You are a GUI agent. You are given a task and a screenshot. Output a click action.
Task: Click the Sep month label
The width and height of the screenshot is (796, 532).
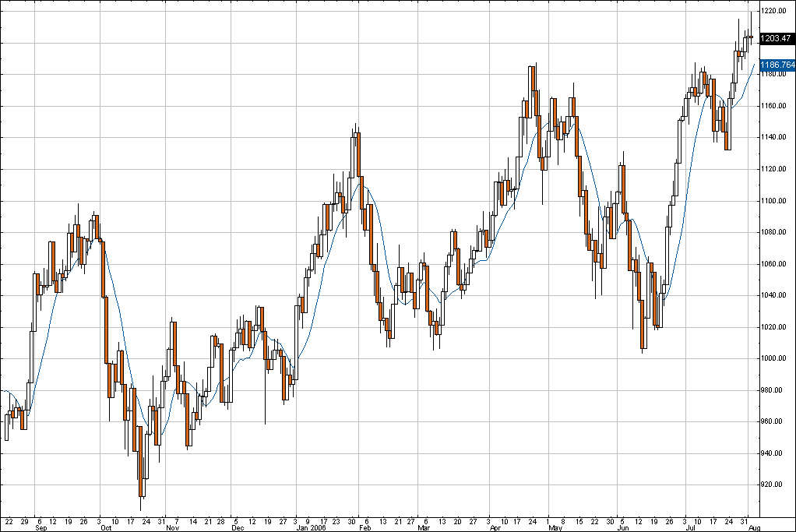41,528
